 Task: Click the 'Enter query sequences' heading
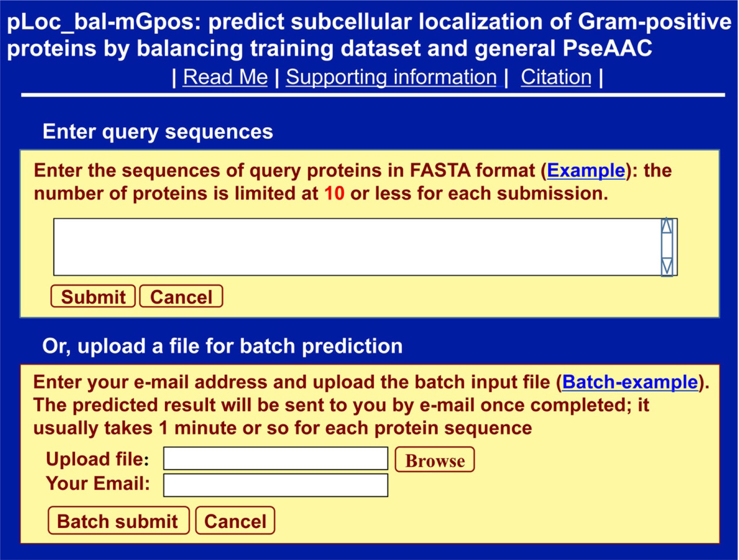pos(158,132)
